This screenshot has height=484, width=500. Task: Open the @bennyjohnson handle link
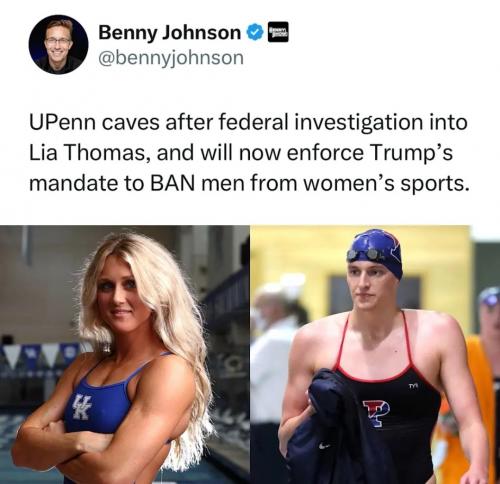click(x=171, y=58)
